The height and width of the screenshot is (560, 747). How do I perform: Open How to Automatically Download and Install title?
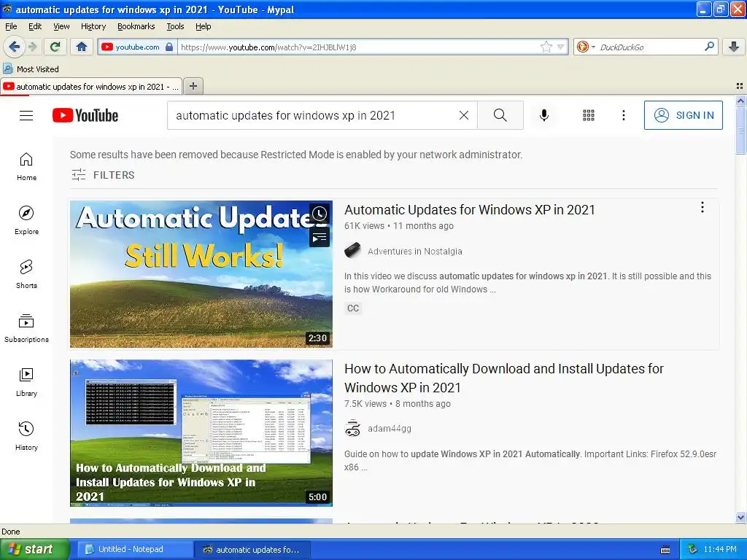click(504, 378)
